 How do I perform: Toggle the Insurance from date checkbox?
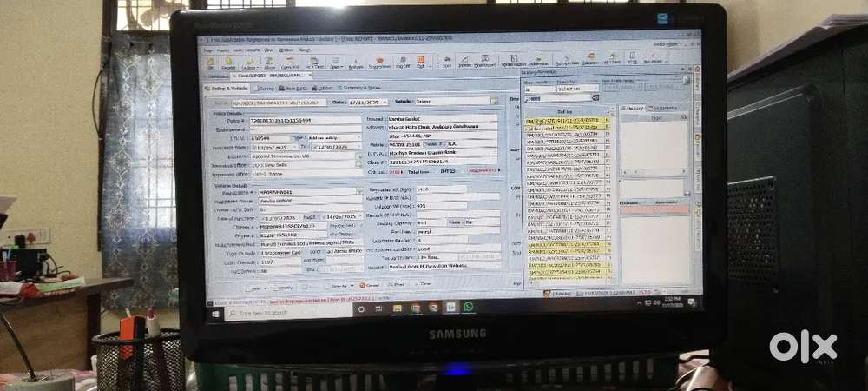pyautogui.click(x=253, y=148)
